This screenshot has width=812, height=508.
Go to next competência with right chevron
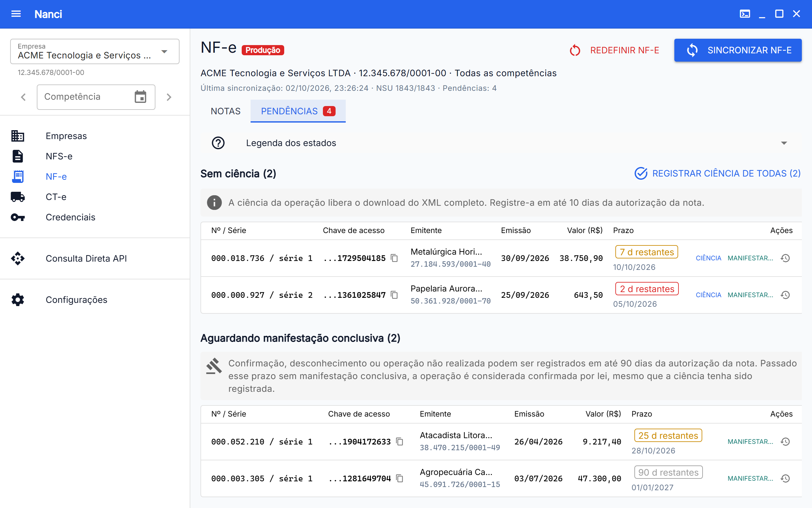pyautogui.click(x=169, y=97)
